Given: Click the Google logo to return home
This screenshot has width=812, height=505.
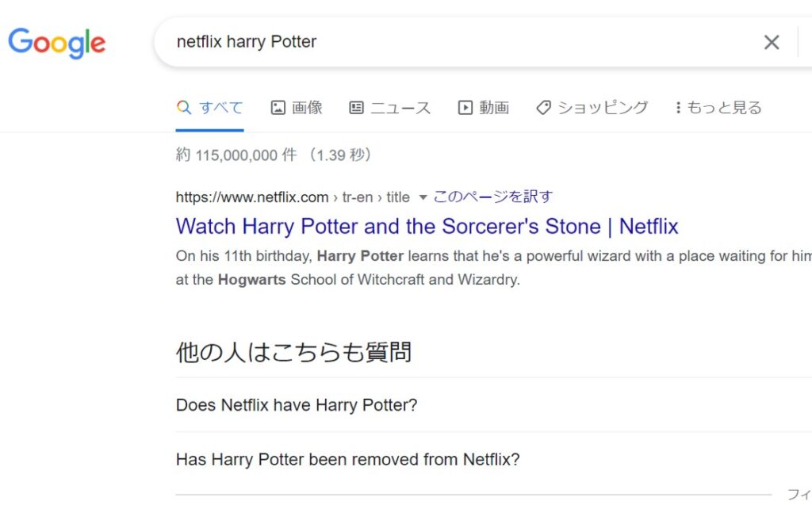Looking at the screenshot, I should point(56,44).
